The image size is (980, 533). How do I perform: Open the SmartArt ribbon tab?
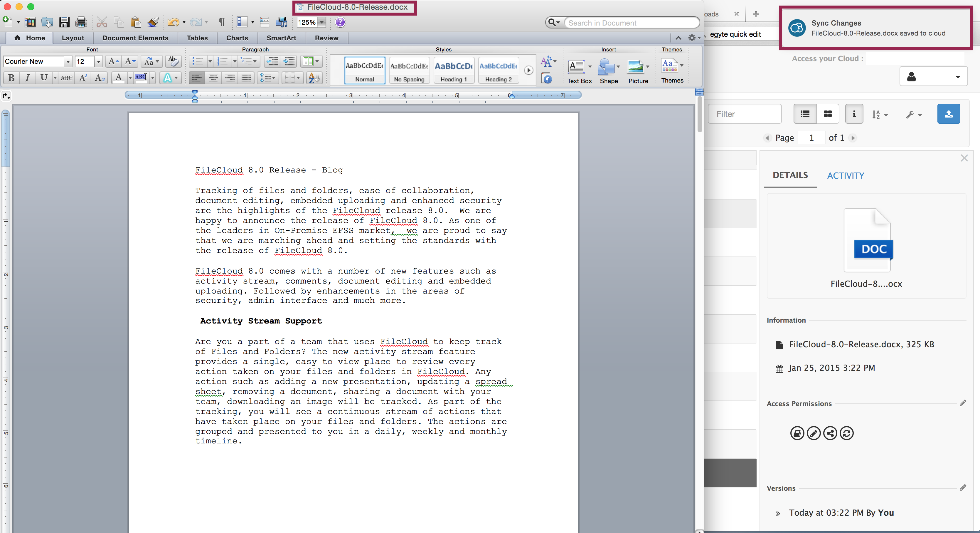(x=281, y=38)
